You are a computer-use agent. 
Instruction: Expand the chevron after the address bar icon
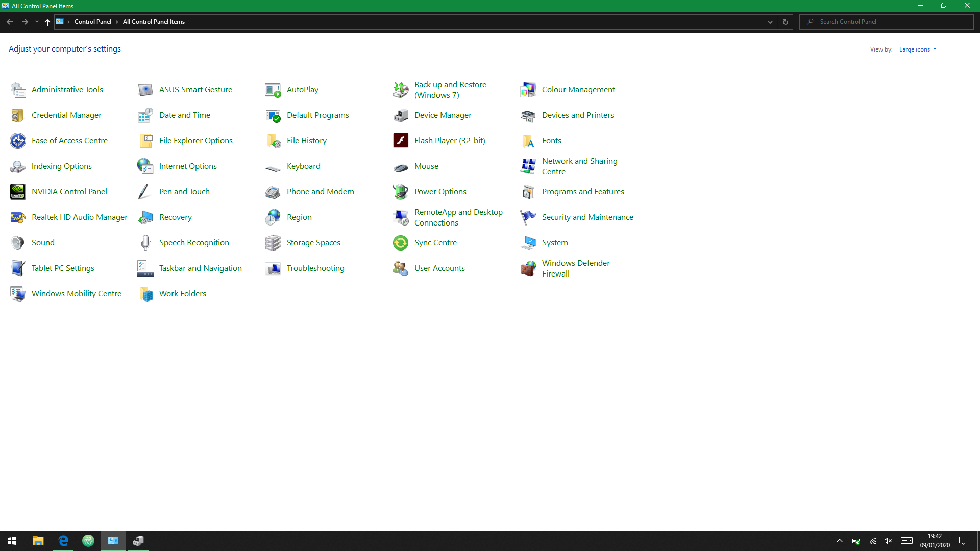point(68,22)
